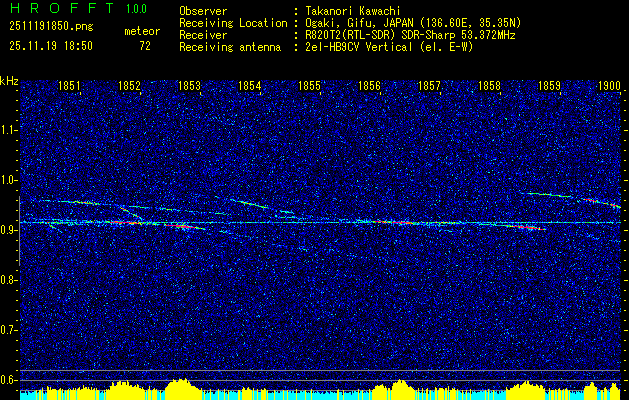Click the Receiving Location label
The height and width of the screenshot is (400, 629).
click(x=233, y=23)
